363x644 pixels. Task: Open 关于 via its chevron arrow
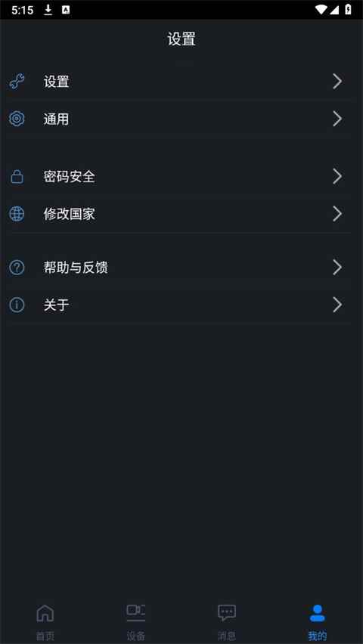coord(337,305)
